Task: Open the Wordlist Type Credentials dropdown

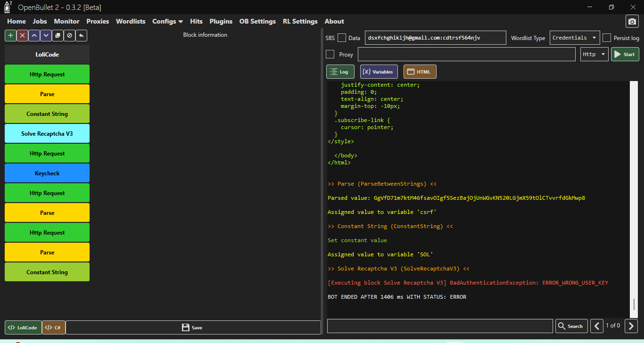Action: pos(574,38)
